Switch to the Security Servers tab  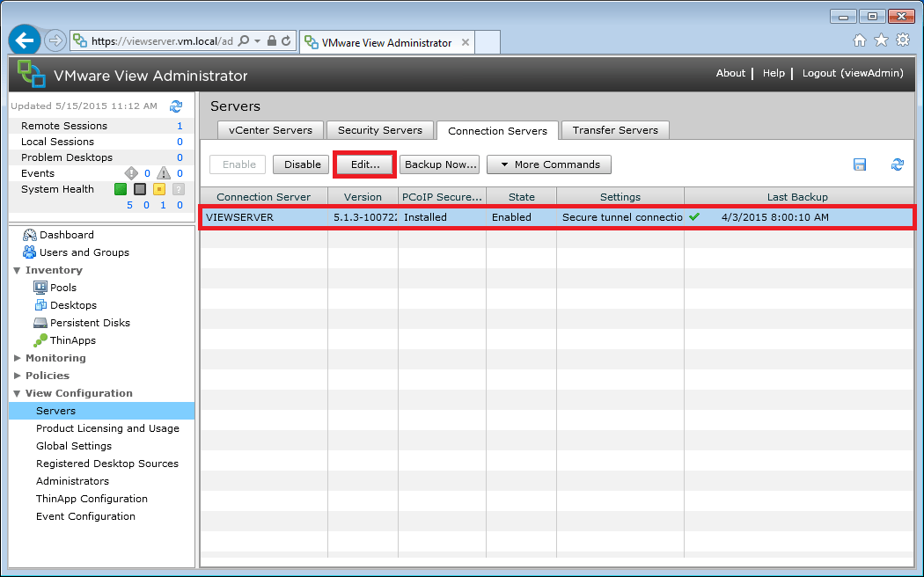(x=380, y=129)
